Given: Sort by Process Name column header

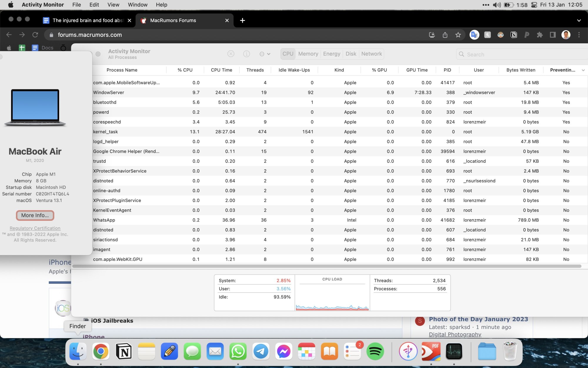Looking at the screenshot, I should [122, 70].
